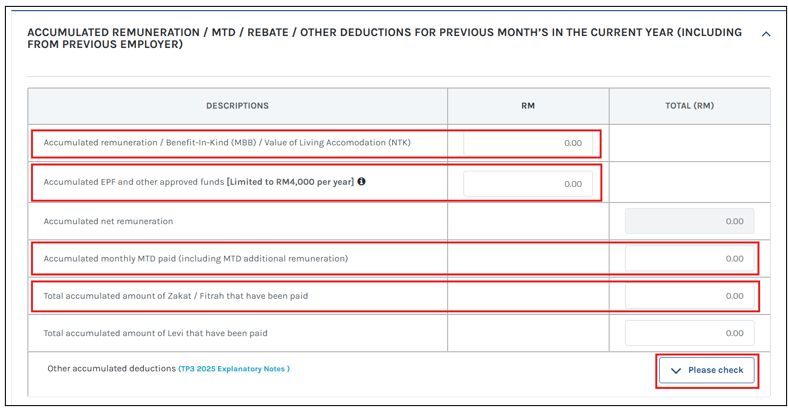Select the Total accumulated Levi row label
The image size is (788, 408).
[x=155, y=333]
